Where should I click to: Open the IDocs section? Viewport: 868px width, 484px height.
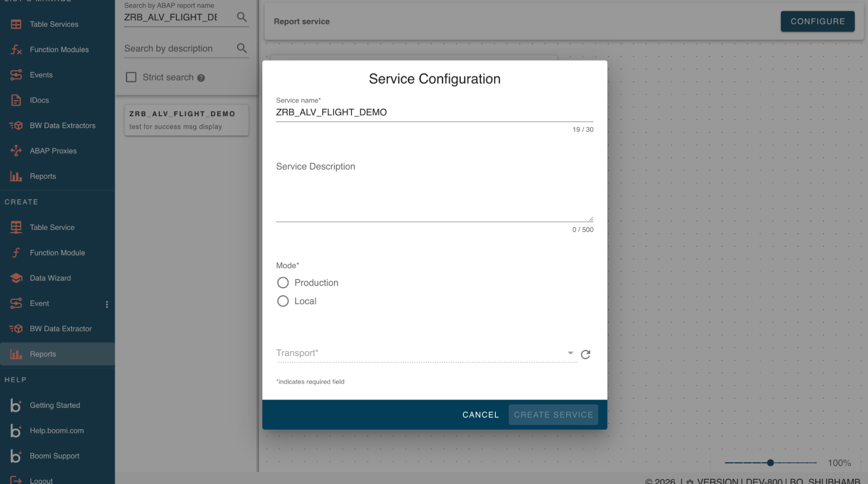pos(40,100)
